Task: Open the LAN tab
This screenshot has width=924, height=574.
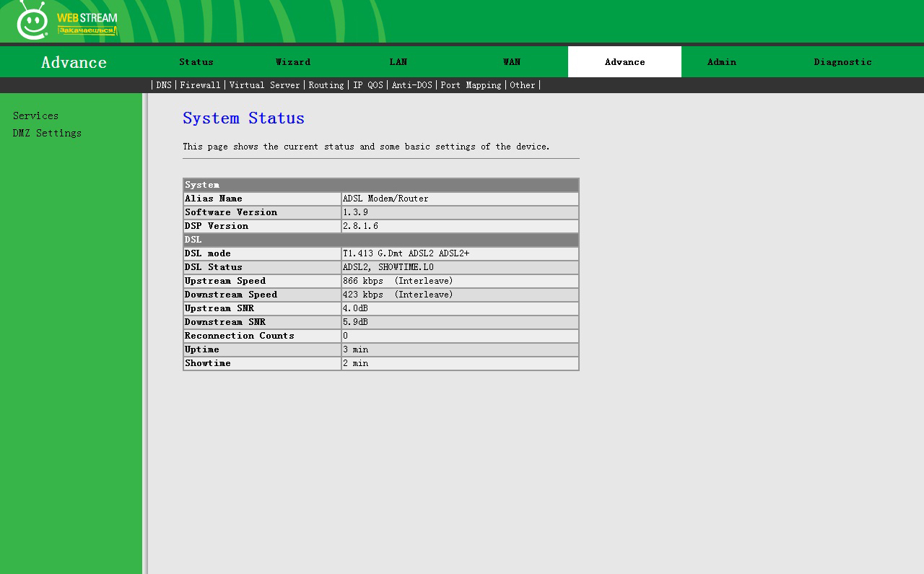Action: pos(398,62)
